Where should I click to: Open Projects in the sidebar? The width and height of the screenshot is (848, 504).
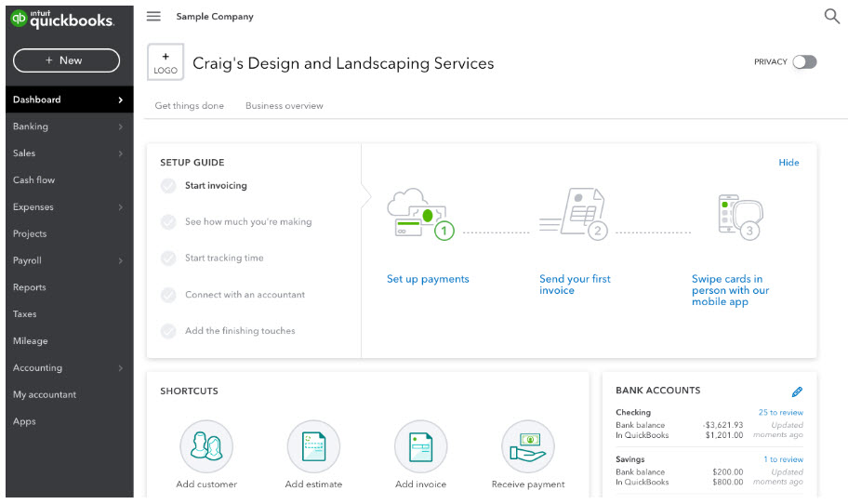pos(69,233)
